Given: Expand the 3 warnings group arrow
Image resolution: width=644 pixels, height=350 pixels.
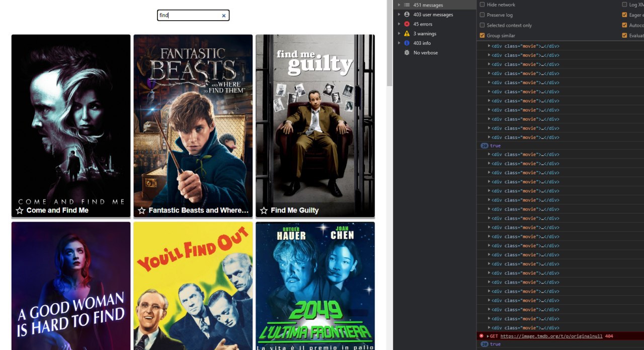Looking at the screenshot, I should [399, 34].
